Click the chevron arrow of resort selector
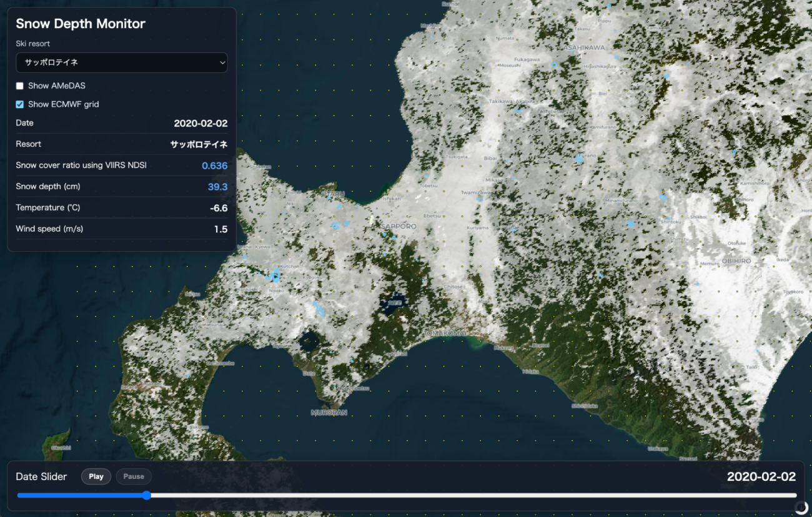The height and width of the screenshot is (517, 812). coord(222,62)
